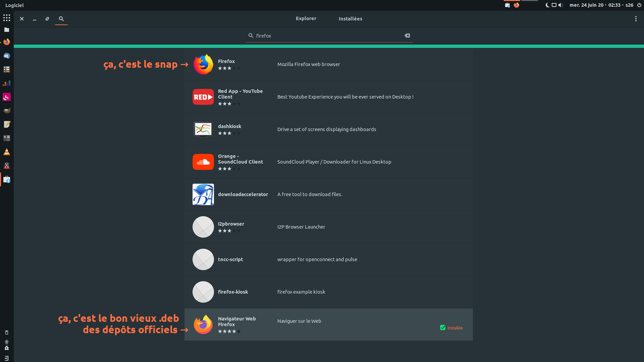Image resolution: width=644 pixels, height=362 pixels.
Task: Open the Firefox snap result icon
Action: [x=203, y=64]
